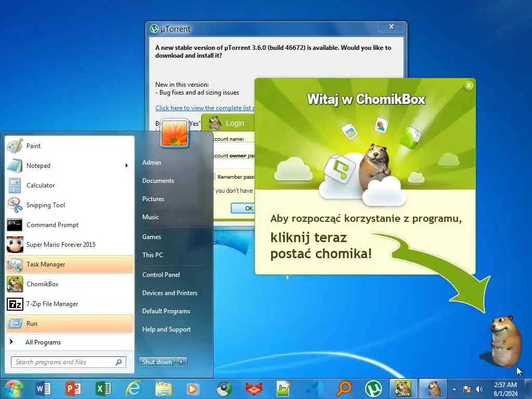
Task: Open Documents from the Start menu
Action: [158, 180]
